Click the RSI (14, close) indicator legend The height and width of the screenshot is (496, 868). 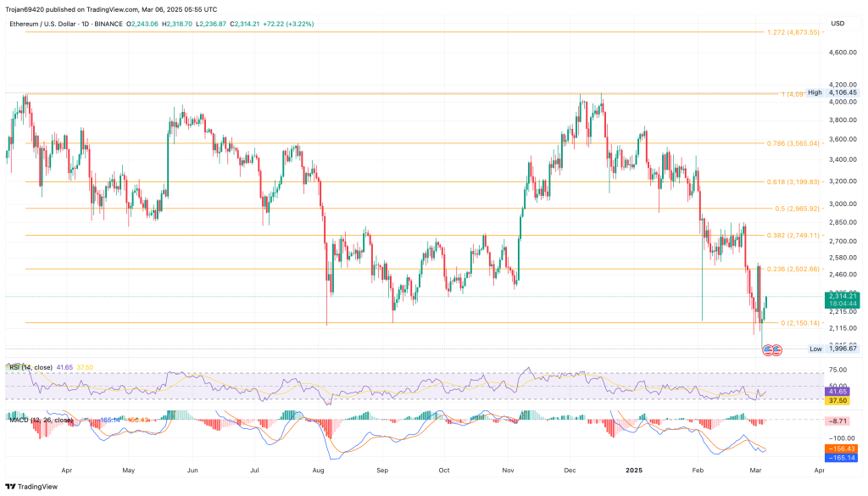click(x=31, y=368)
